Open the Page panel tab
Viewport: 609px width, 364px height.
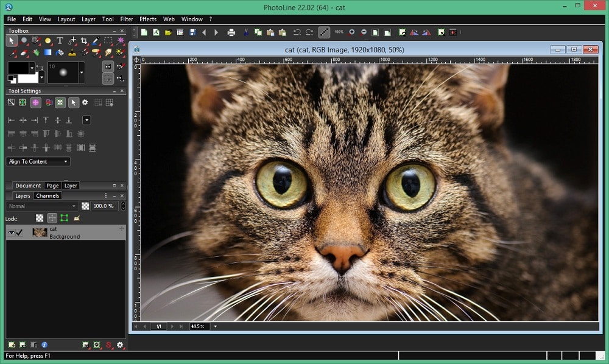coord(53,186)
